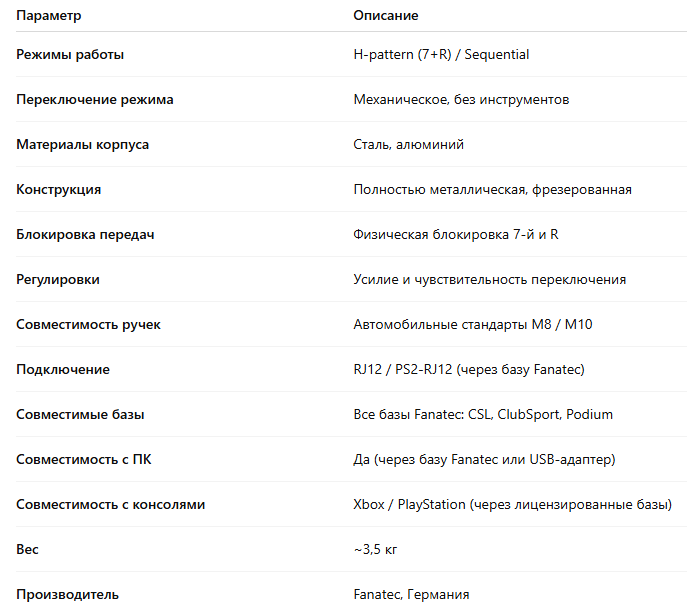Click the "~3,5 кг" weight value
Screen dimensions: 687x615
coord(377,550)
